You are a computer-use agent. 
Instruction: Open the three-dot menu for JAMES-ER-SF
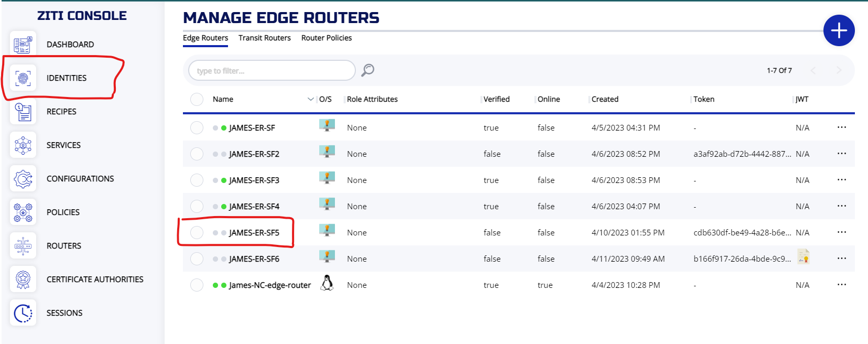841,127
